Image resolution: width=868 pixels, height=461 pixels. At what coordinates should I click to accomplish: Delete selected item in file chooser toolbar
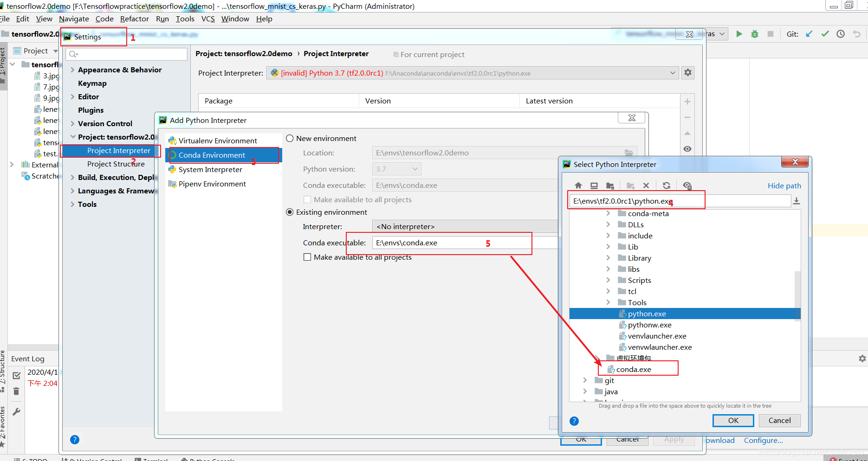pos(646,186)
